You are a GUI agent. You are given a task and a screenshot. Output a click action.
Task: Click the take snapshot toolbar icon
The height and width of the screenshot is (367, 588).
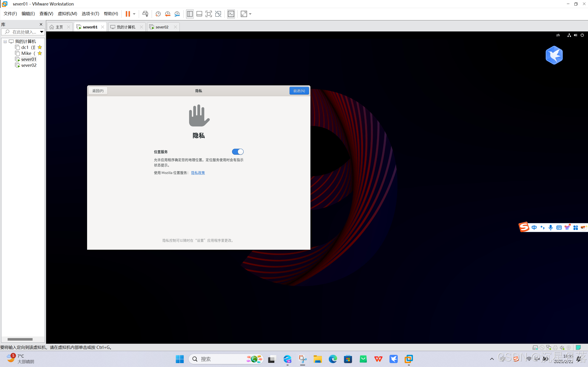tap(158, 14)
